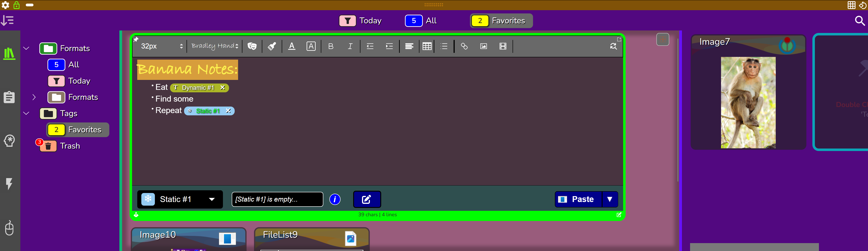Screen dimensions: 868x251
Task: Open the clipboard icon in left sidebar
Action: point(9,97)
